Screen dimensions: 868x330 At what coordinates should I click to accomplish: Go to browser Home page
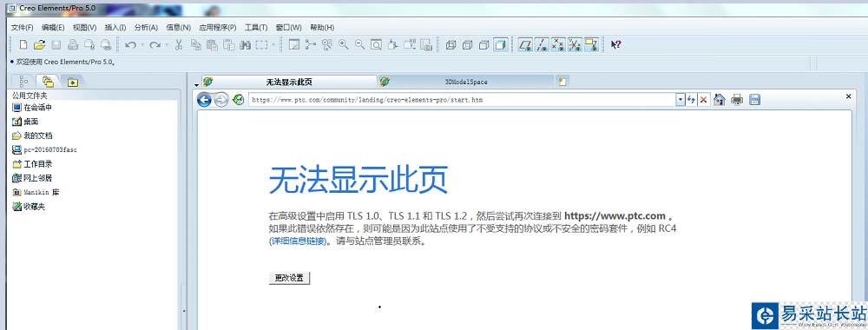coord(719,100)
